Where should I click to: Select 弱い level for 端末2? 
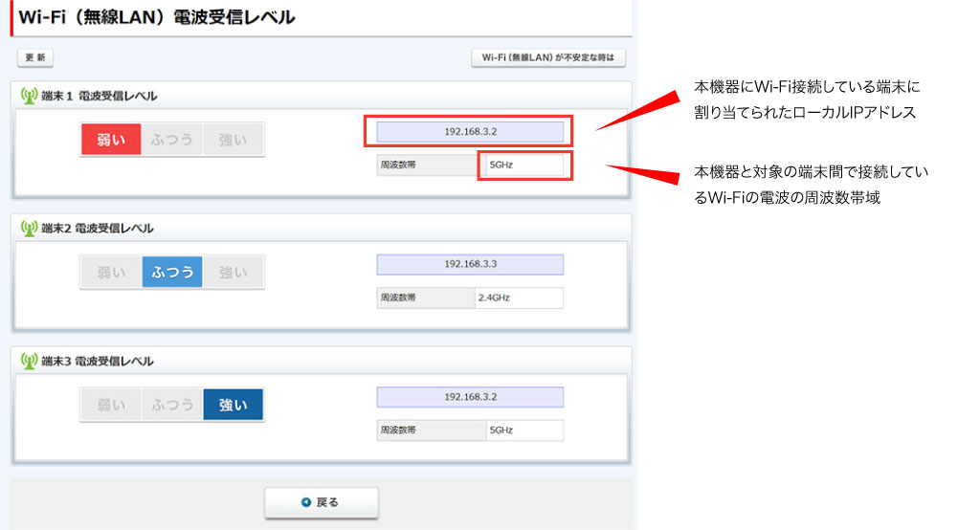111,272
